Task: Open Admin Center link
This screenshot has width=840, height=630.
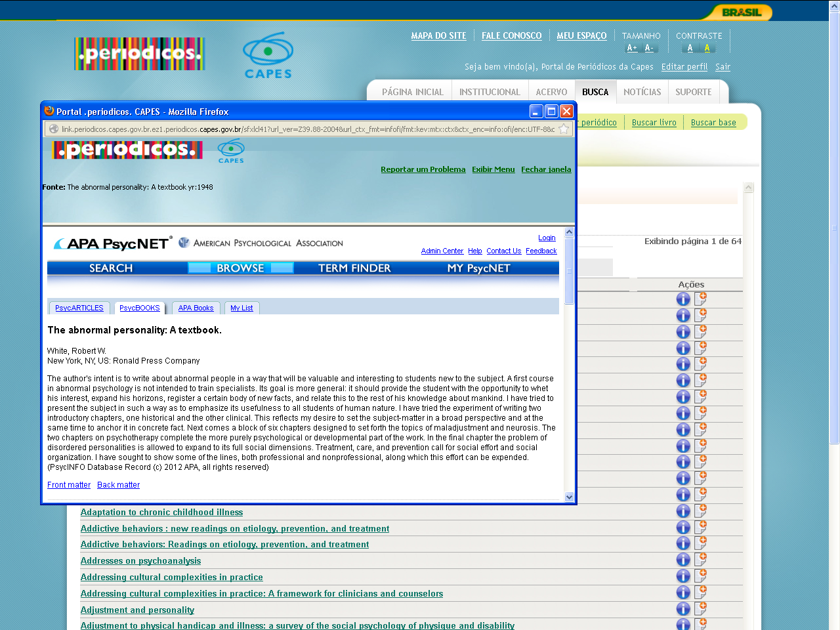Action: [442, 251]
